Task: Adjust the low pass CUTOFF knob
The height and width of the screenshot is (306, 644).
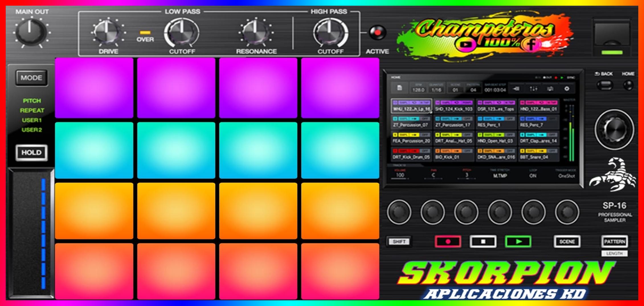Action: click(x=182, y=32)
